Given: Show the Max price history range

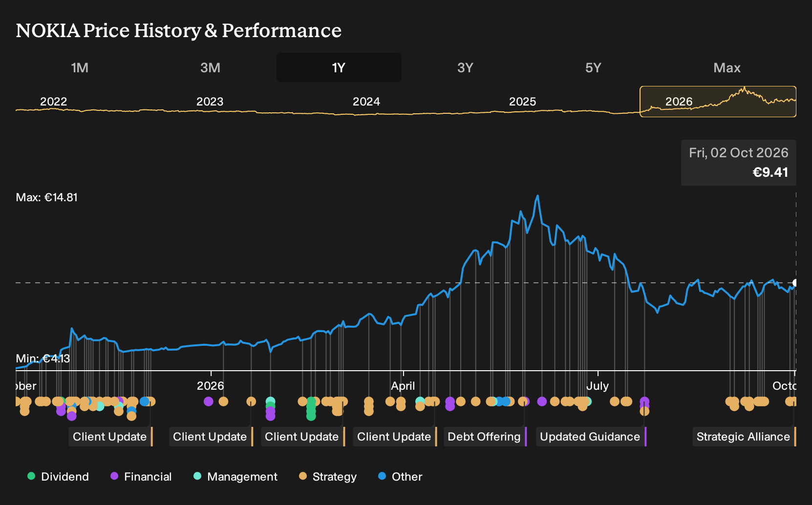Looking at the screenshot, I should (727, 67).
